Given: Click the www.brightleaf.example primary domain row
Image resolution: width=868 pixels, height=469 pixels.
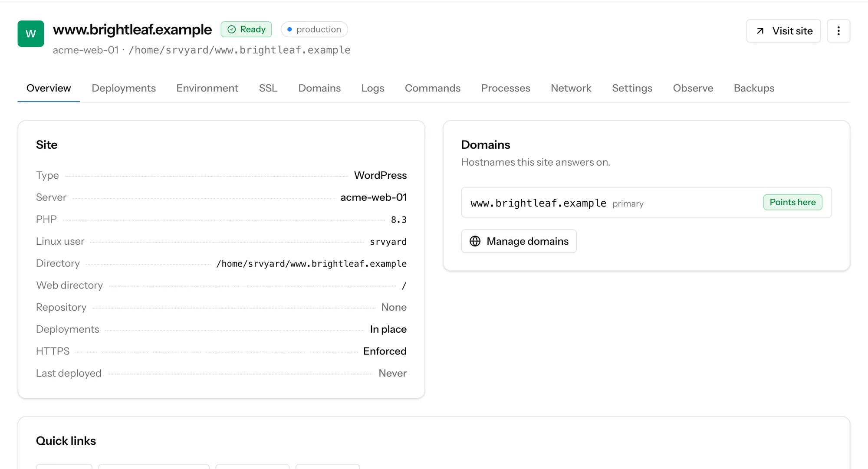Looking at the screenshot, I should click(x=646, y=202).
